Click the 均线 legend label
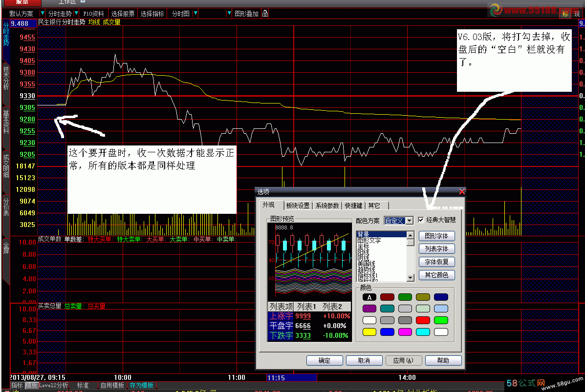The height and width of the screenshot is (392, 585). coord(94,22)
